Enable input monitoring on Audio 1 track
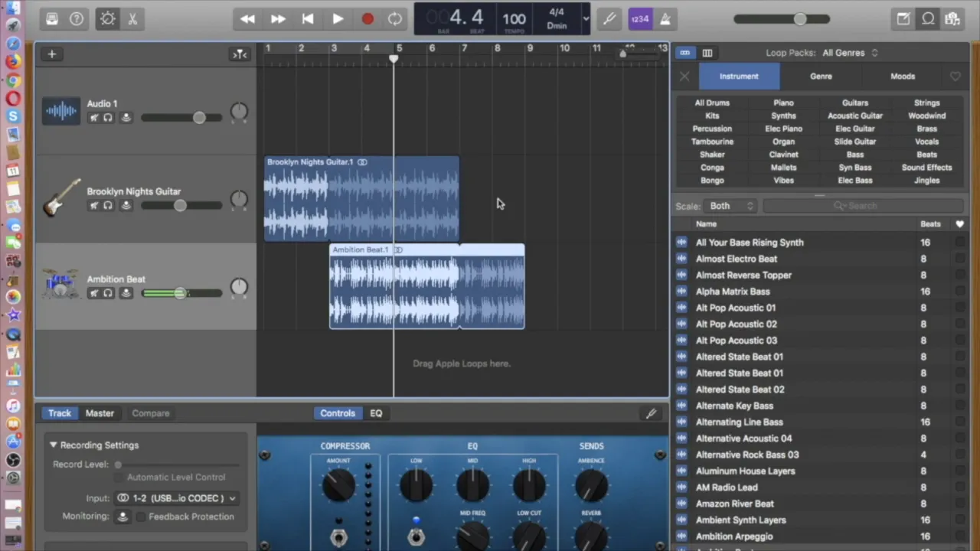Viewport: 980px width, 551px height. click(x=126, y=118)
